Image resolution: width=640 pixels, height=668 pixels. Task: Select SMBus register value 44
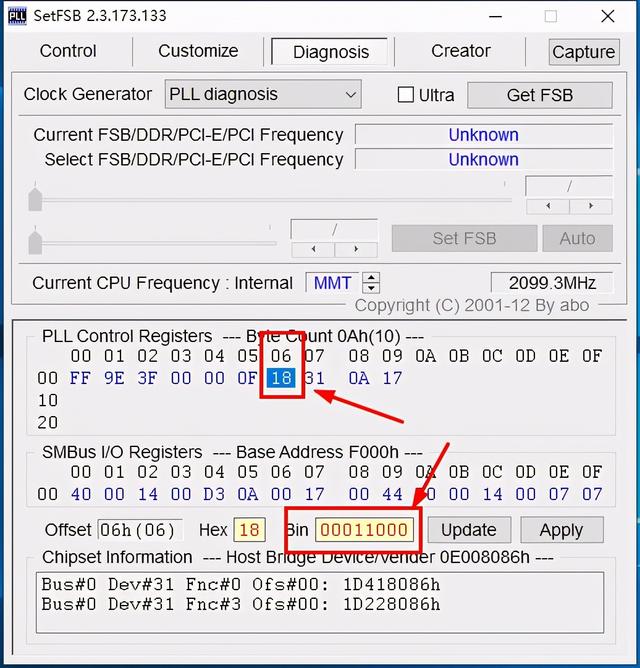tap(392, 494)
